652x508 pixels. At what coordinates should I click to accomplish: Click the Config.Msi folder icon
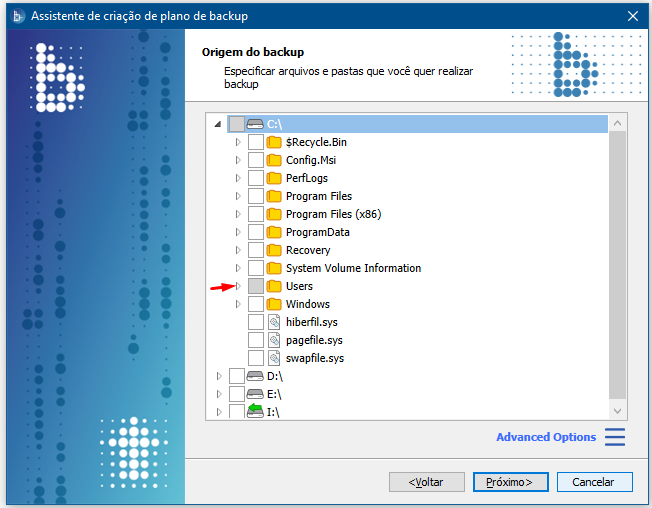[274, 160]
